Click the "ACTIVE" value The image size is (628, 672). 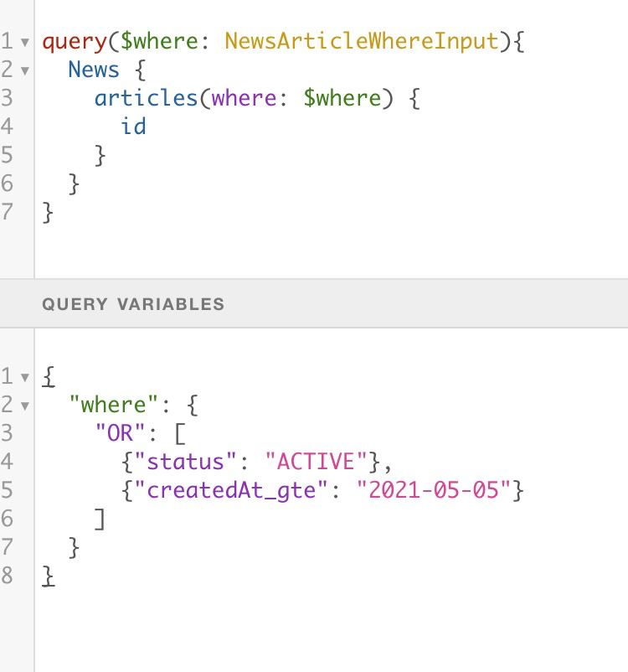(317, 462)
